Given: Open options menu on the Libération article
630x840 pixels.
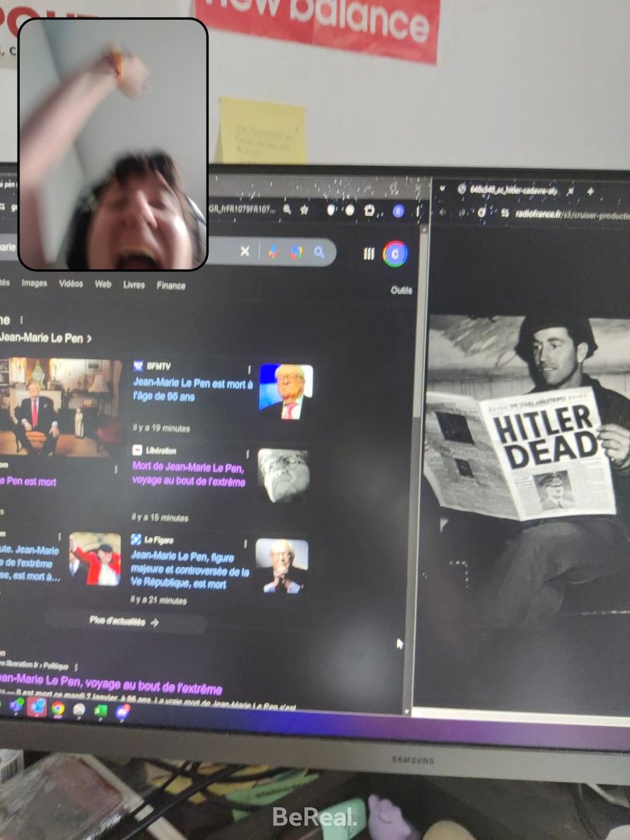Looking at the screenshot, I should point(246,454).
